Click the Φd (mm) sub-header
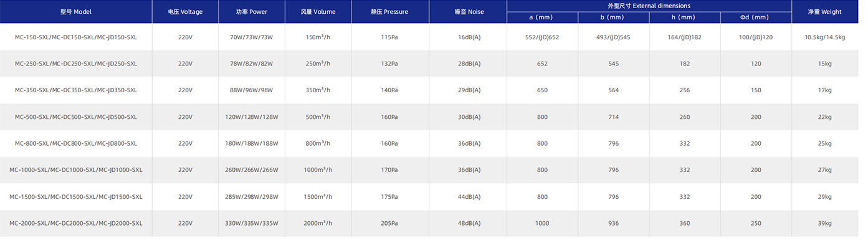Viewport: 868px width, 248px height. click(756, 17)
